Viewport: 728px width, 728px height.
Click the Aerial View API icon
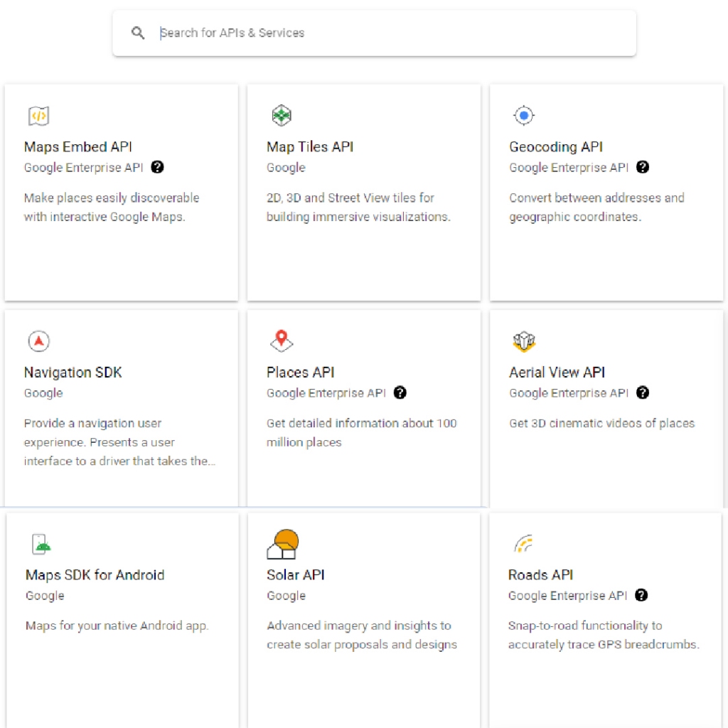pos(524,341)
